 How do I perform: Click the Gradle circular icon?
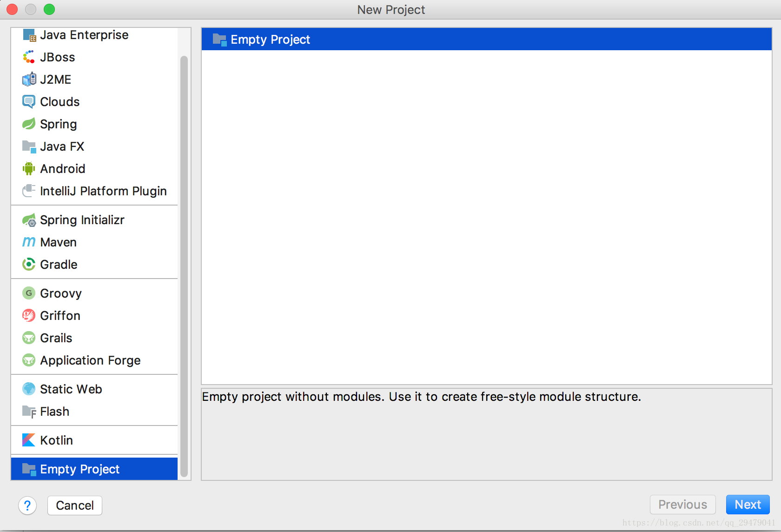(x=29, y=265)
